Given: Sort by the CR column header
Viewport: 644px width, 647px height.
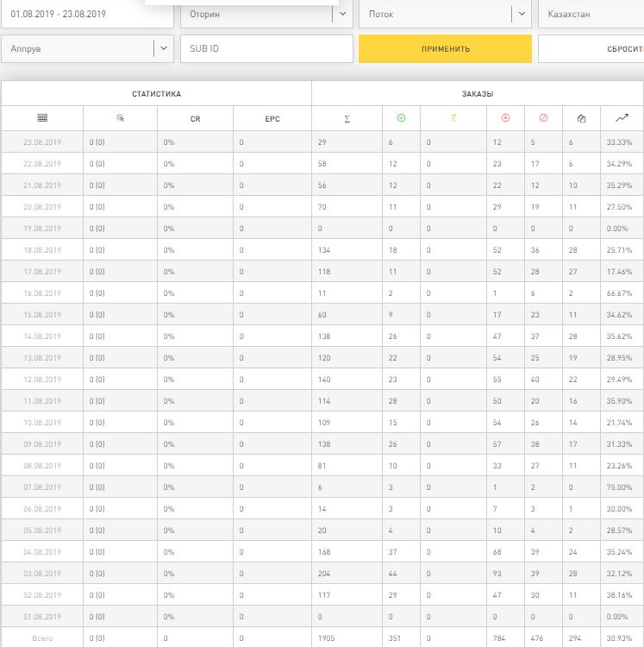Looking at the screenshot, I should point(195,119).
